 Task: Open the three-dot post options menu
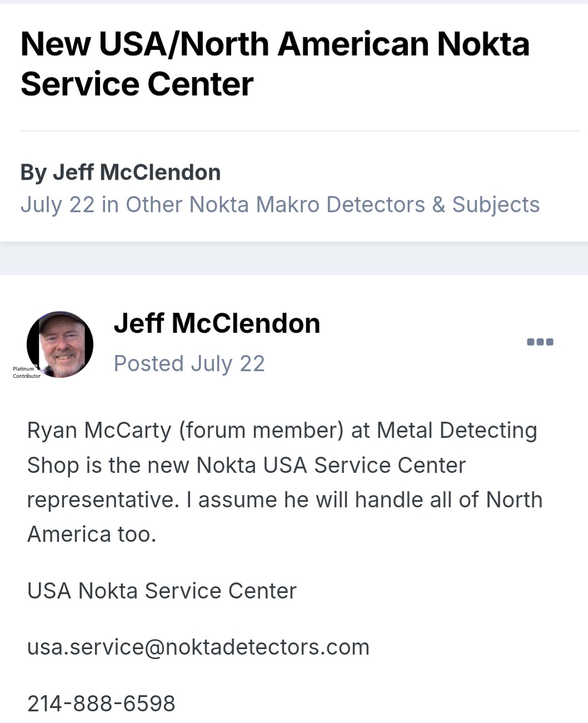540,342
